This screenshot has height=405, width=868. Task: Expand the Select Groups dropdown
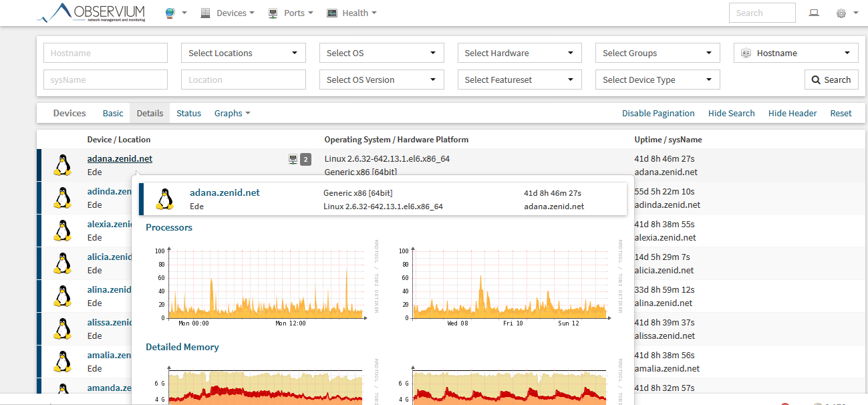(658, 53)
